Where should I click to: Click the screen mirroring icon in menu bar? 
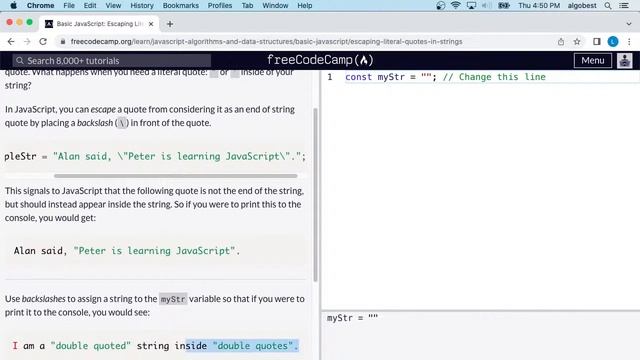[x=471, y=5]
